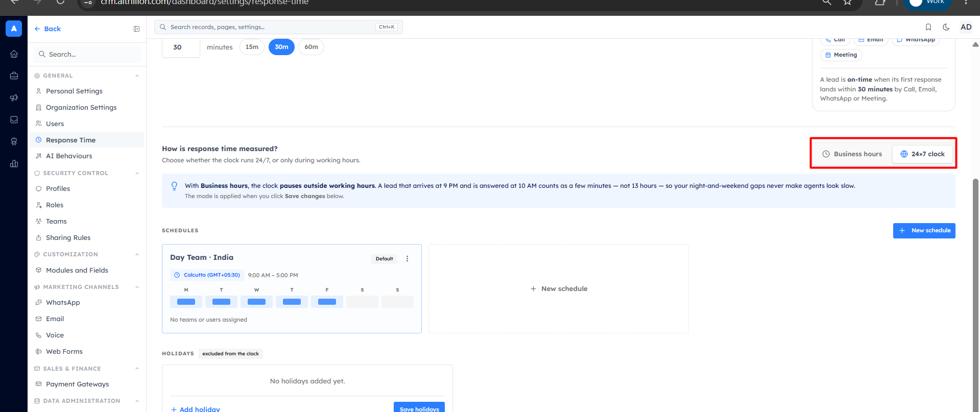Click Calcutta (GMT+05:30) timezone chip
Image resolution: width=980 pixels, height=412 pixels.
click(x=207, y=275)
